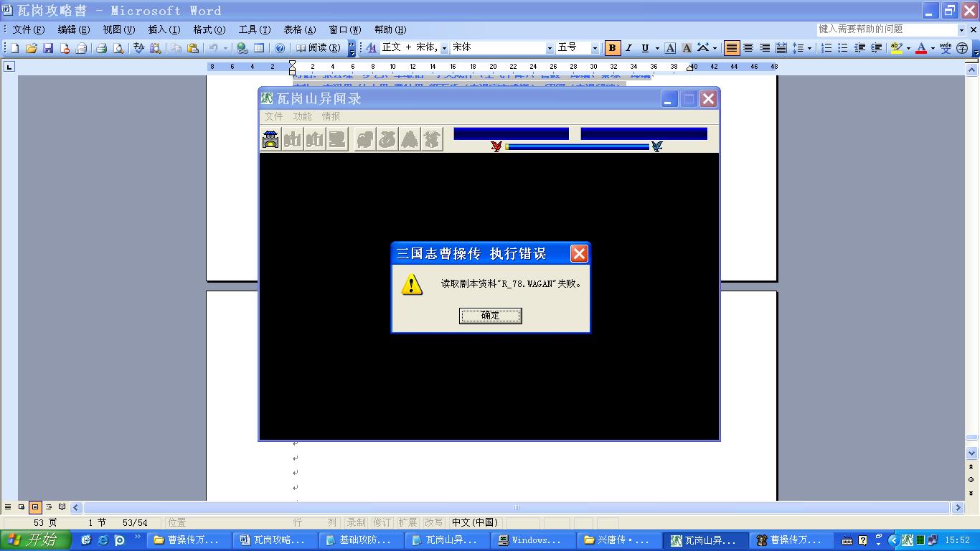Click the castle icon in game toolbar
980x551 pixels.
pos(270,139)
